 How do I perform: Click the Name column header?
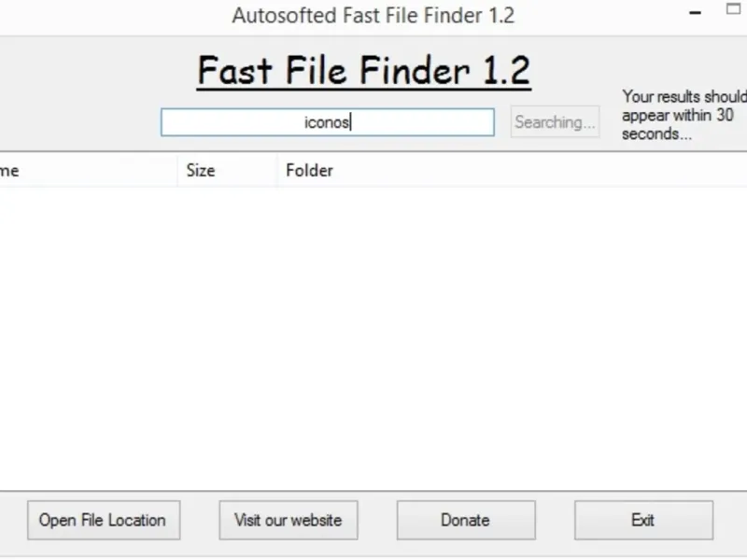coord(9,170)
